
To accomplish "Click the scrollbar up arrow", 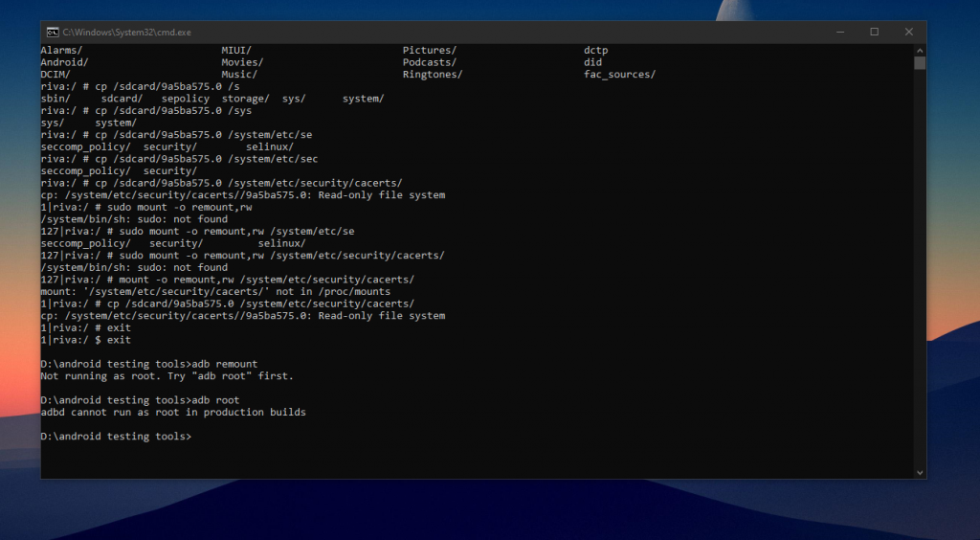I will [x=920, y=50].
